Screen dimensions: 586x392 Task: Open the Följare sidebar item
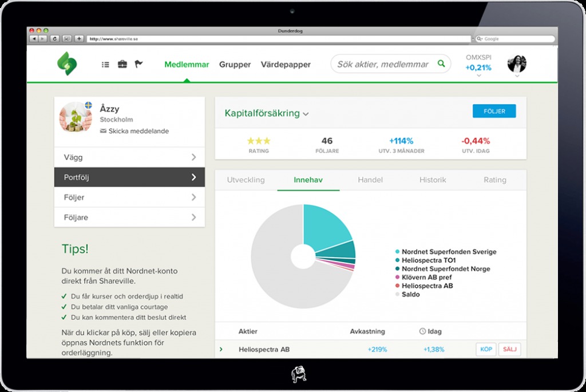point(129,217)
